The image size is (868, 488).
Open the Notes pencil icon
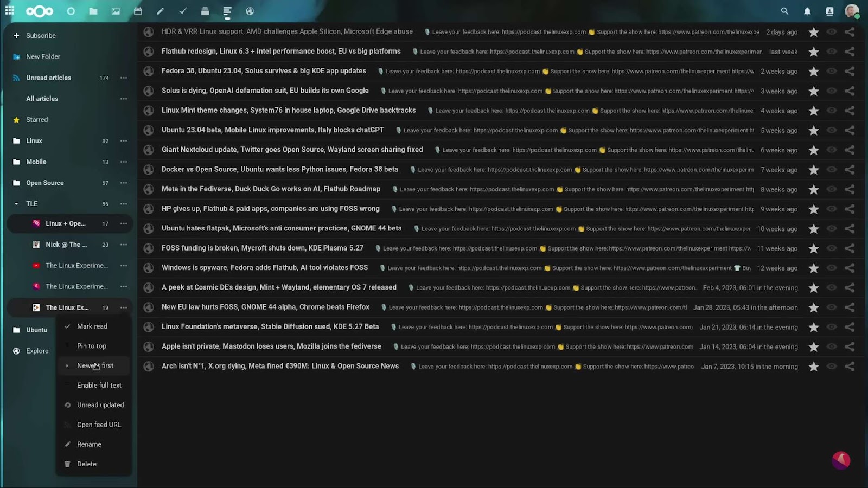(160, 11)
